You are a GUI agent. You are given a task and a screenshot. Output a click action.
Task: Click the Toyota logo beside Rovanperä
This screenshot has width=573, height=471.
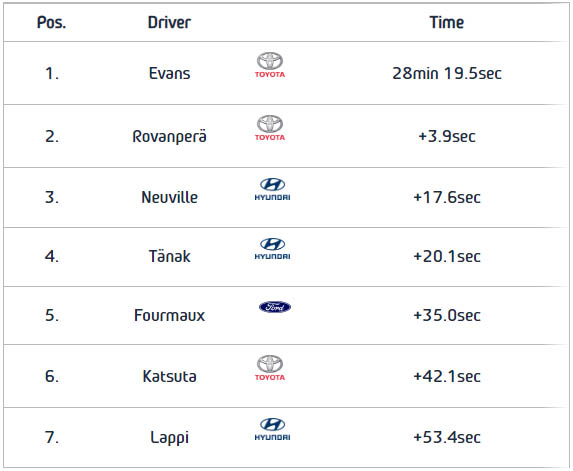[x=270, y=128]
